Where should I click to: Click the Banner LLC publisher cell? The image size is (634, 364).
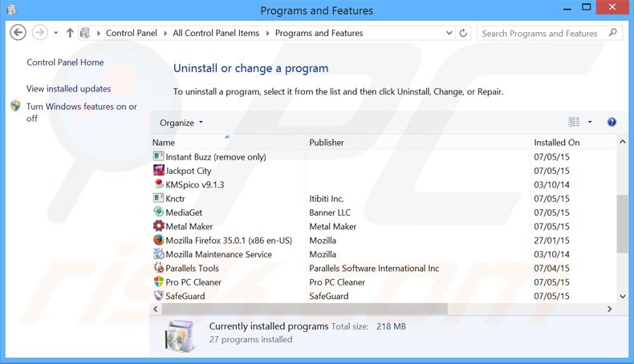point(330,212)
